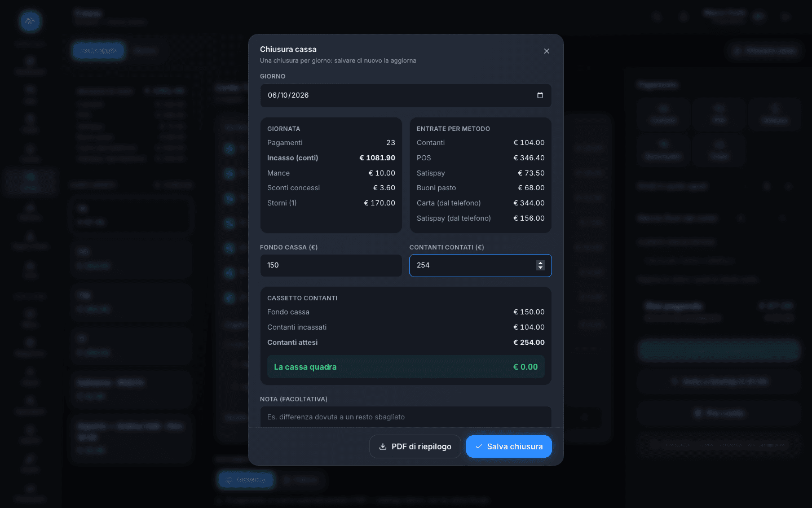Click the Giorno date value 06/10/2026
The image size is (812, 508).
pos(288,95)
